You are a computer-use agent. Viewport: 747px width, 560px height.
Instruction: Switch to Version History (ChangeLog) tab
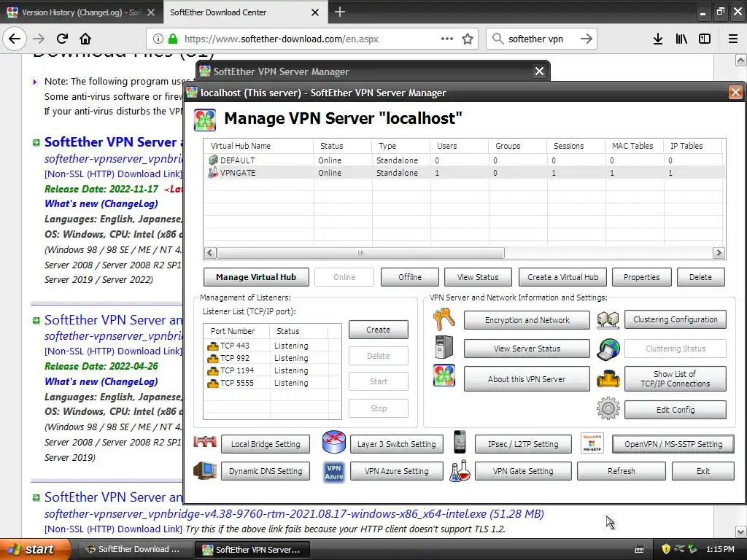(81, 12)
